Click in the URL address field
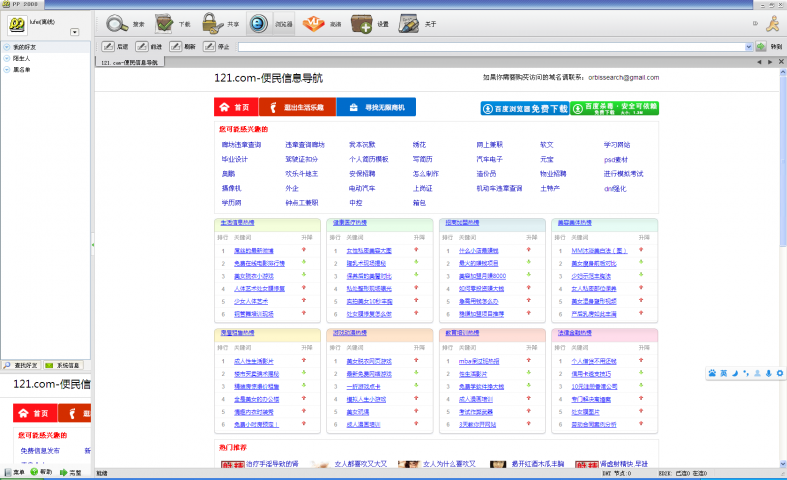This screenshot has width=787, height=480. click(x=490, y=46)
